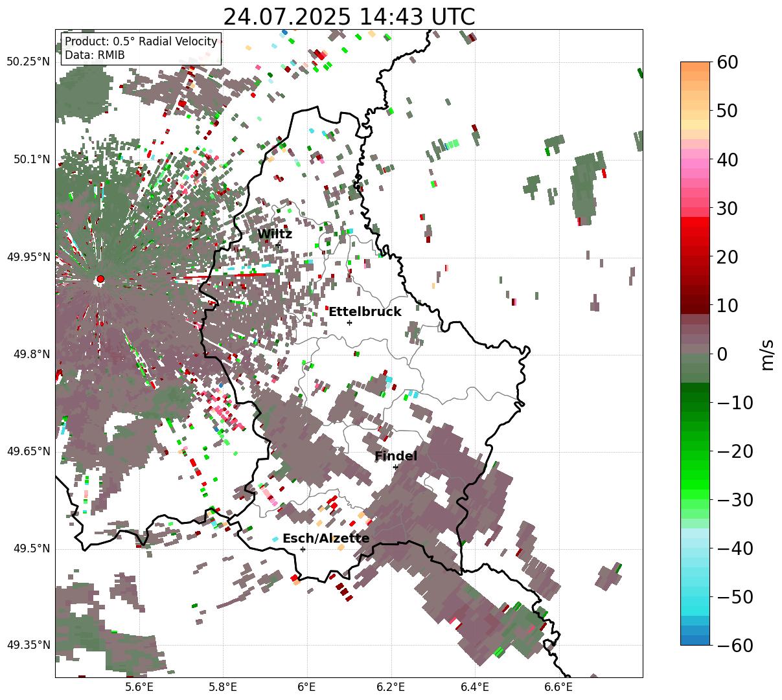The image size is (782, 700).
Task: Click the 50.25°N latitude label
Action: (28, 62)
